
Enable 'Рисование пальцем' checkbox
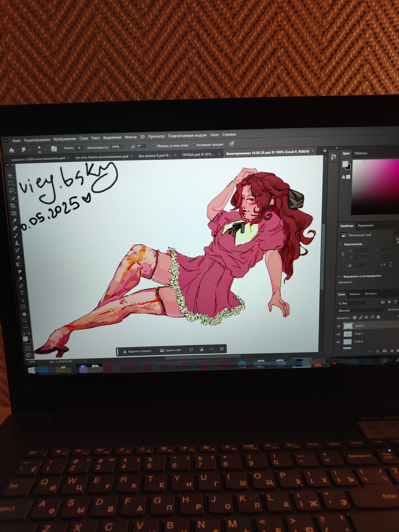pos(193,145)
